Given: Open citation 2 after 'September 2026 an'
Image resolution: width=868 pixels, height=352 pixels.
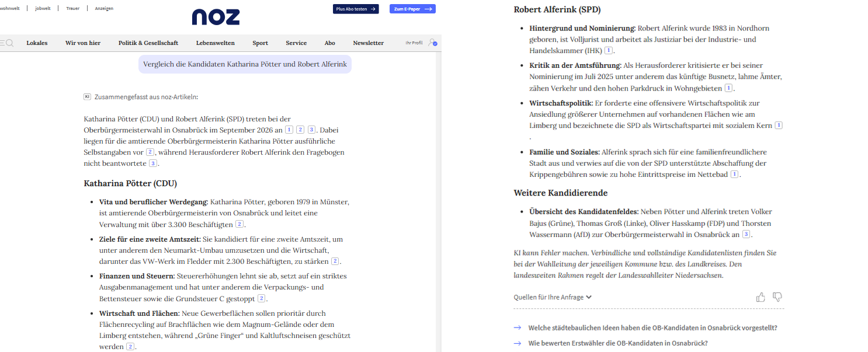Looking at the screenshot, I should tap(300, 130).
